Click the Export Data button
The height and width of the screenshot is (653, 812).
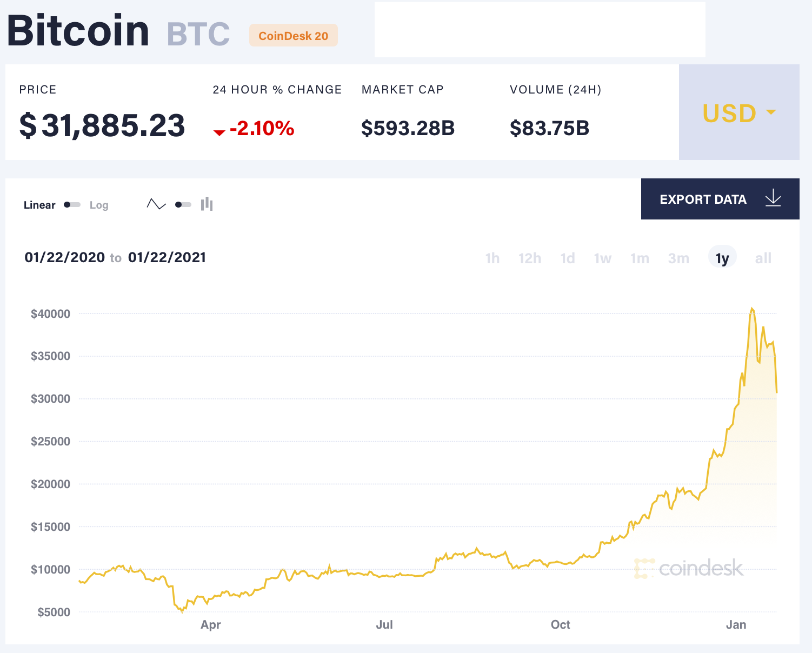click(x=703, y=199)
